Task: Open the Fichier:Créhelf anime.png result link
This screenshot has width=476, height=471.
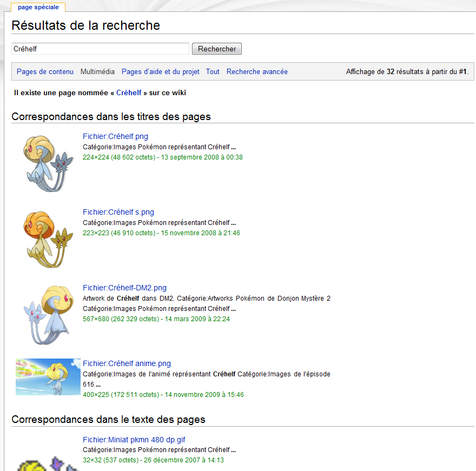Action: [x=127, y=363]
